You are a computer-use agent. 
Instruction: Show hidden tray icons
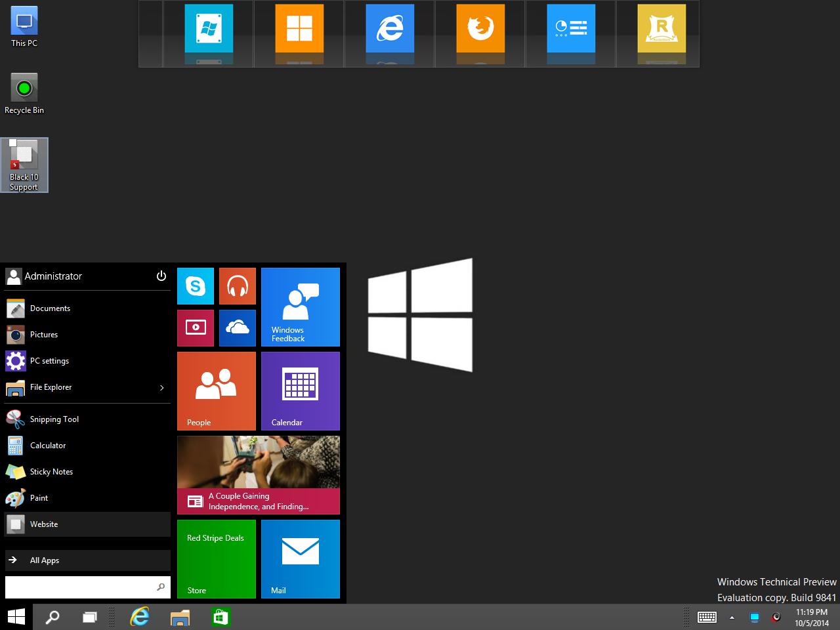(x=732, y=618)
